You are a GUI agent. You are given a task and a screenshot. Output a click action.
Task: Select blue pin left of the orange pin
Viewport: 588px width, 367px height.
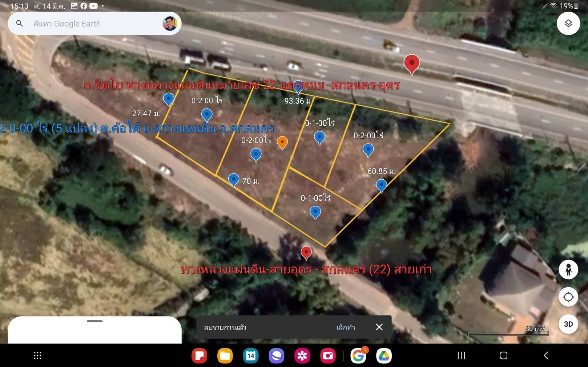click(x=256, y=155)
